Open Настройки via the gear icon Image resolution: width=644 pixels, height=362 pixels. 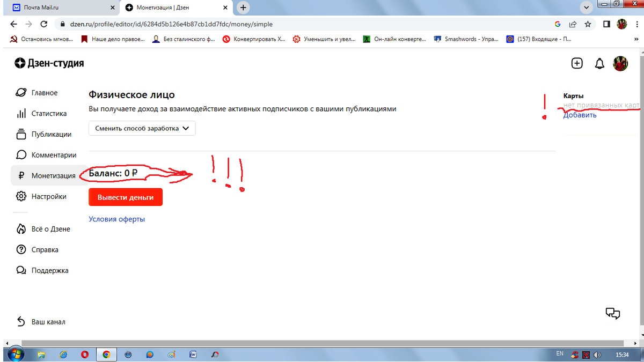[x=21, y=196]
